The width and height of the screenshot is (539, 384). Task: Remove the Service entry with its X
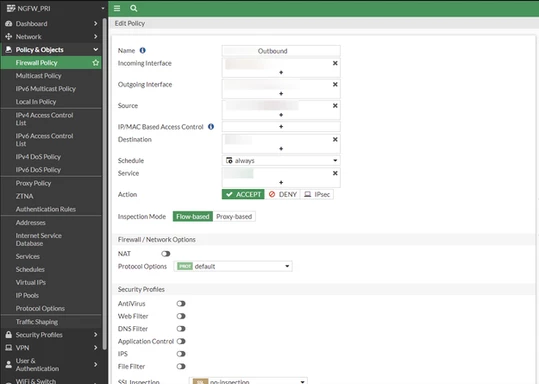pos(335,173)
